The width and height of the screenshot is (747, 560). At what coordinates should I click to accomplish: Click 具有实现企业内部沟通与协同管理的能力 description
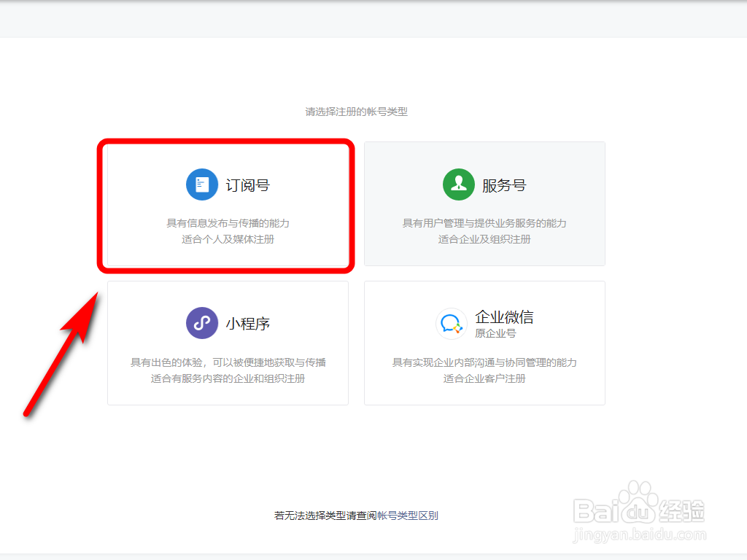[484, 362]
